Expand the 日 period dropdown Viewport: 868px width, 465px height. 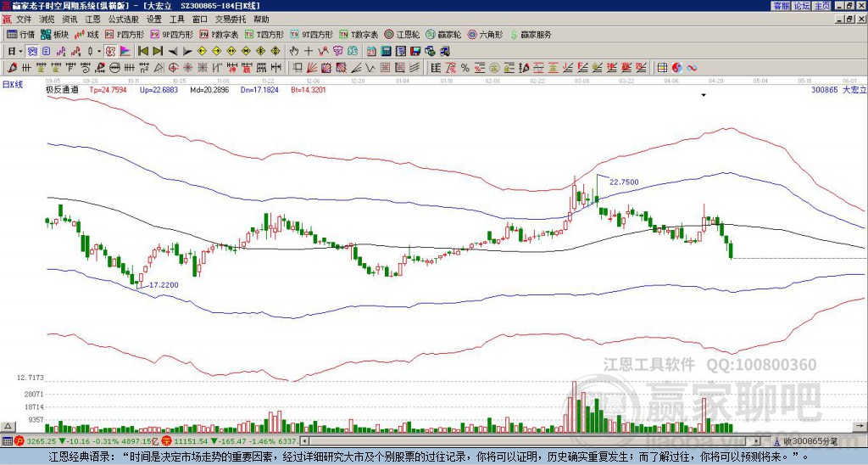click(20, 52)
